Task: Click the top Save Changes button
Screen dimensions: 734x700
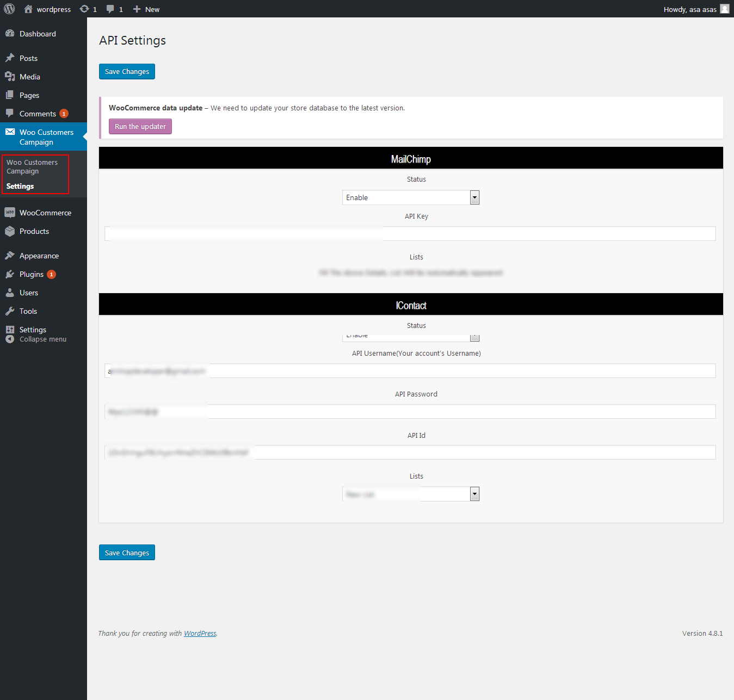Action: click(x=127, y=71)
